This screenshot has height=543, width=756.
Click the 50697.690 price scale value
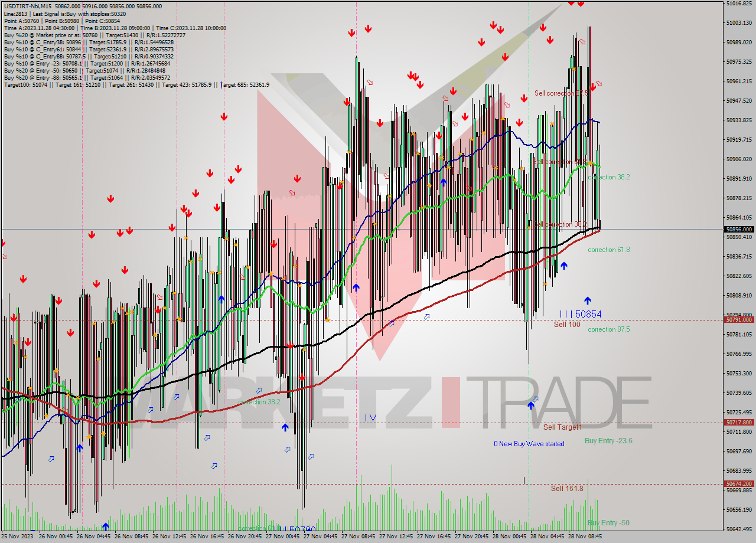coord(738,451)
